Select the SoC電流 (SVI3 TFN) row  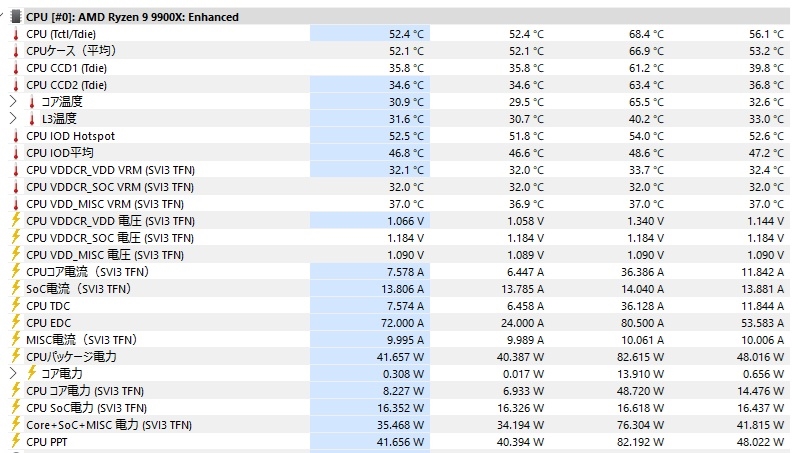78,289
